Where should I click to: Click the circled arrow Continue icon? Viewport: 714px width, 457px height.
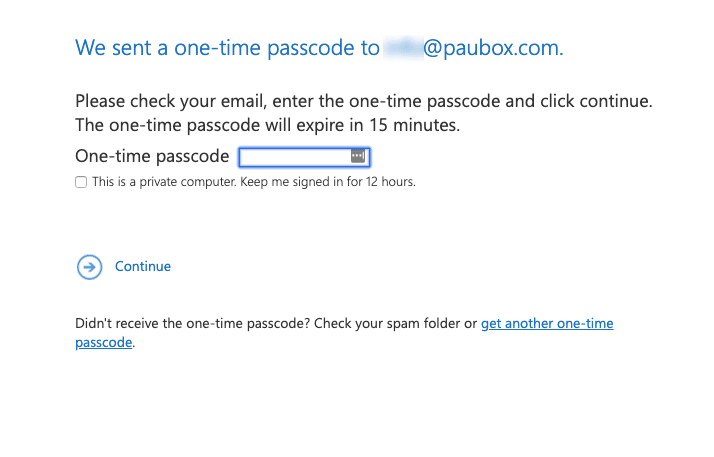tap(90, 267)
